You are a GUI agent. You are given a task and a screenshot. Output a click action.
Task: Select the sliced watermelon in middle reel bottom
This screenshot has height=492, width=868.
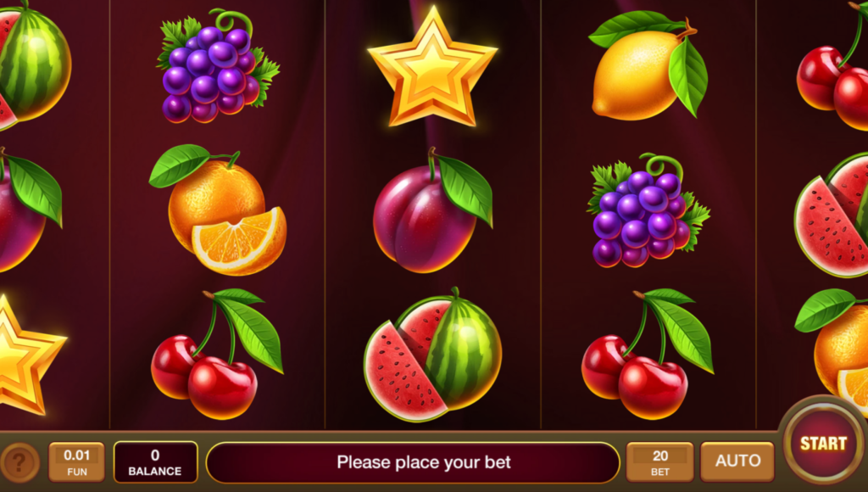(x=432, y=355)
